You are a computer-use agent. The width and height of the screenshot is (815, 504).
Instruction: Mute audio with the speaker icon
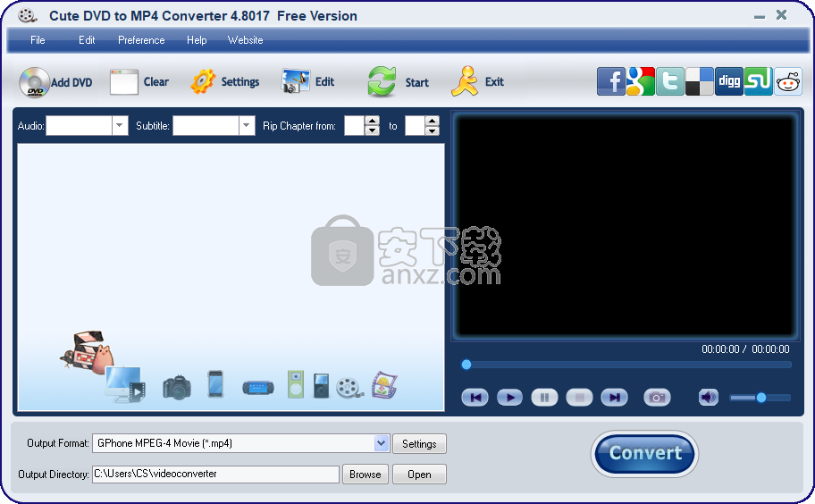point(709,398)
